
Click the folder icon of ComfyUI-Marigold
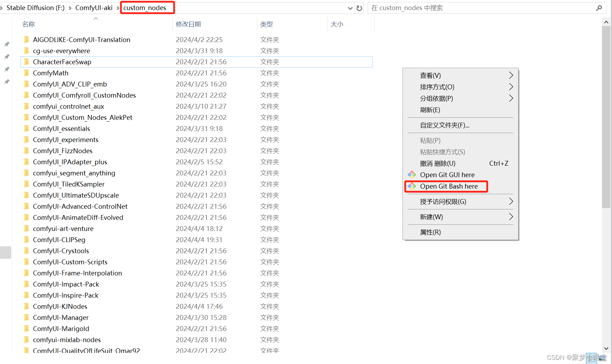pos(26,329)
